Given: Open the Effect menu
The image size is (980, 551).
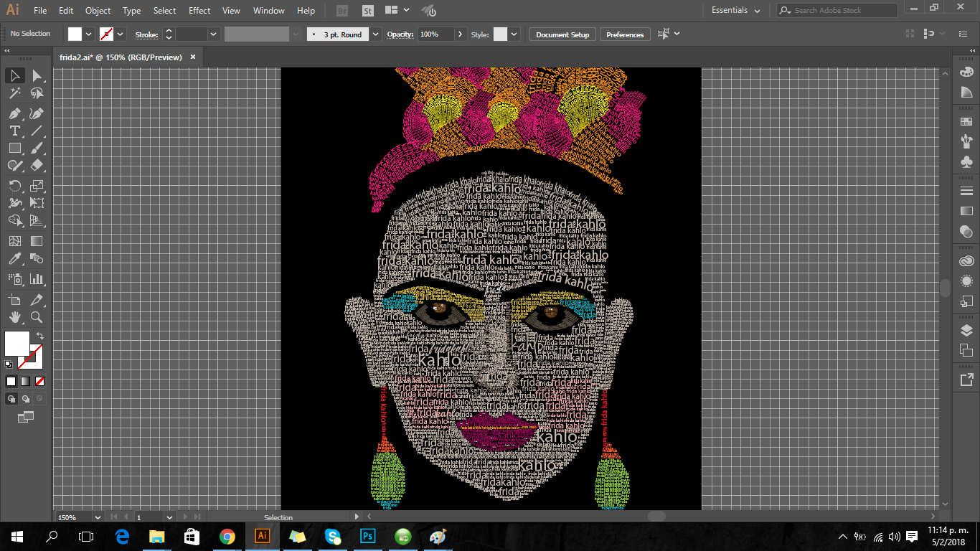Looking at the screenshot, I should 199,10.
